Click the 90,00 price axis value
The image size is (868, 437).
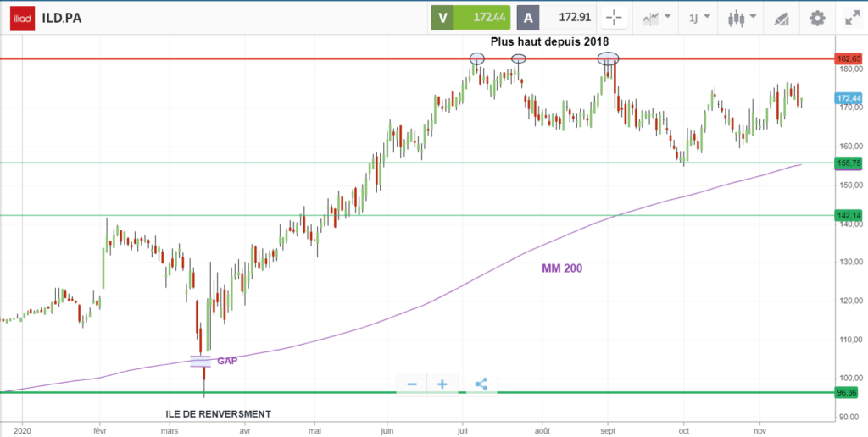[851, 417]
